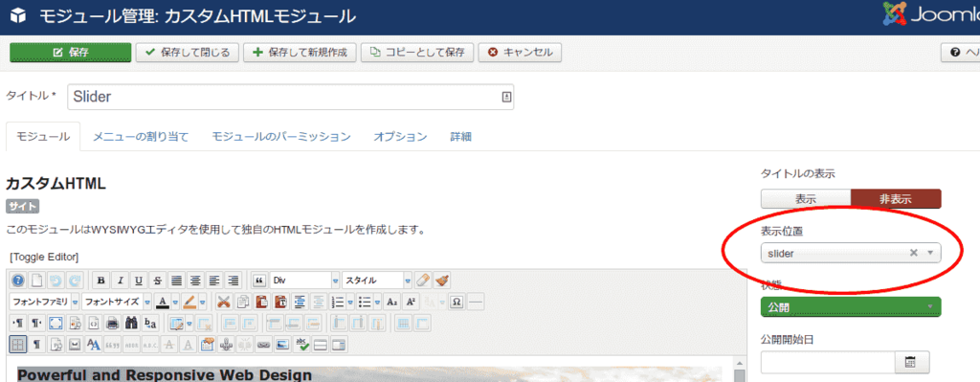Viewport: 980px width, 382px height.
Task: Click the Slider title input field
Action: tap(291, 97)
